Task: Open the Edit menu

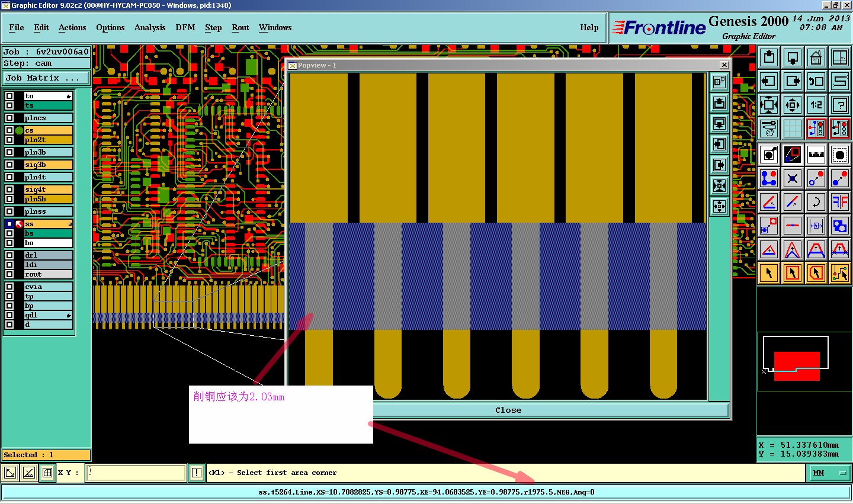Action: tap(41, 27)
